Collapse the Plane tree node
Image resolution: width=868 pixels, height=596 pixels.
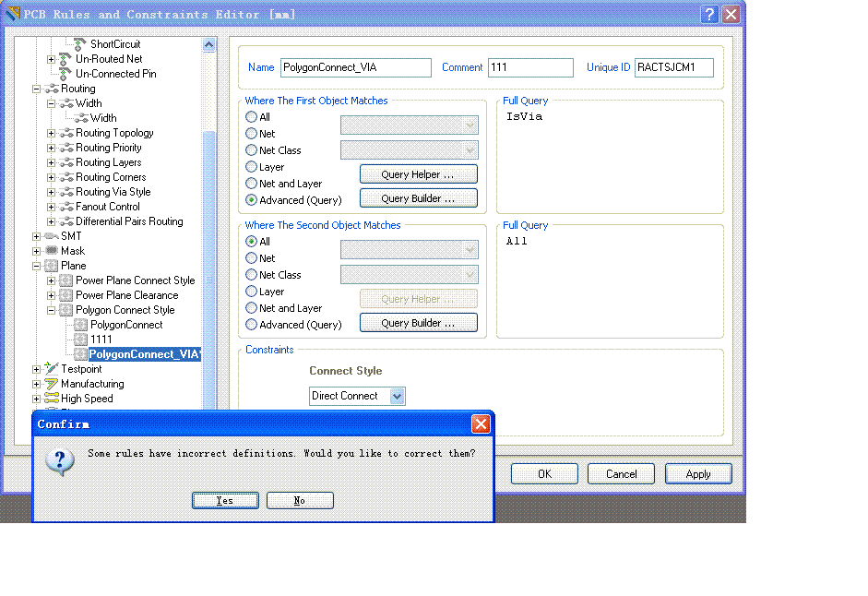[37, 266]
